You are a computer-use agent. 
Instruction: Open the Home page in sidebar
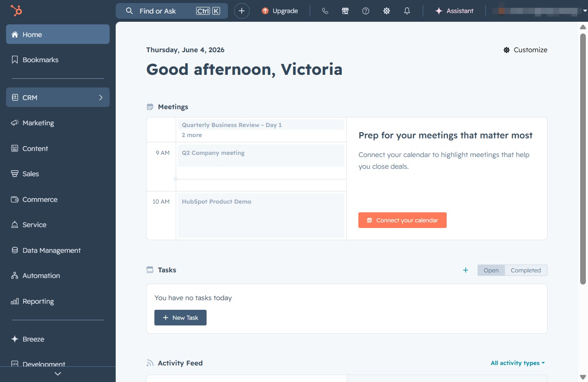(x=58, y=34)
